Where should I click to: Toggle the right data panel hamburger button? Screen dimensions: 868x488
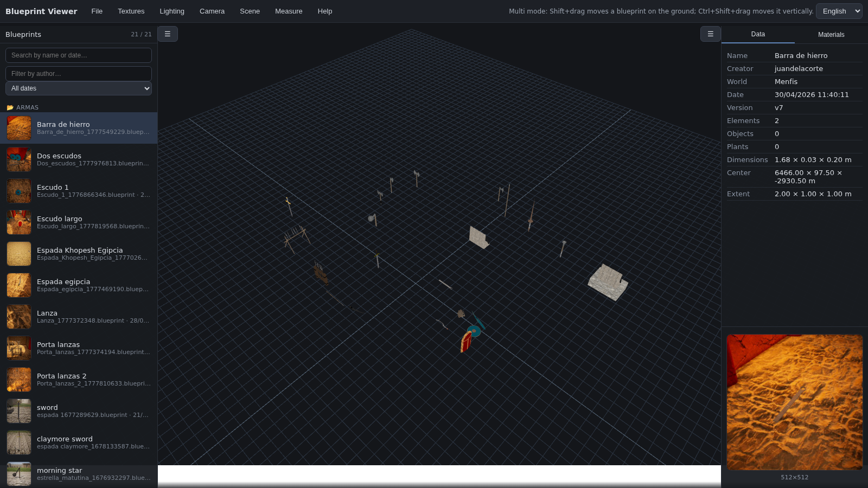pyautogui.click(x=711, y=34)
